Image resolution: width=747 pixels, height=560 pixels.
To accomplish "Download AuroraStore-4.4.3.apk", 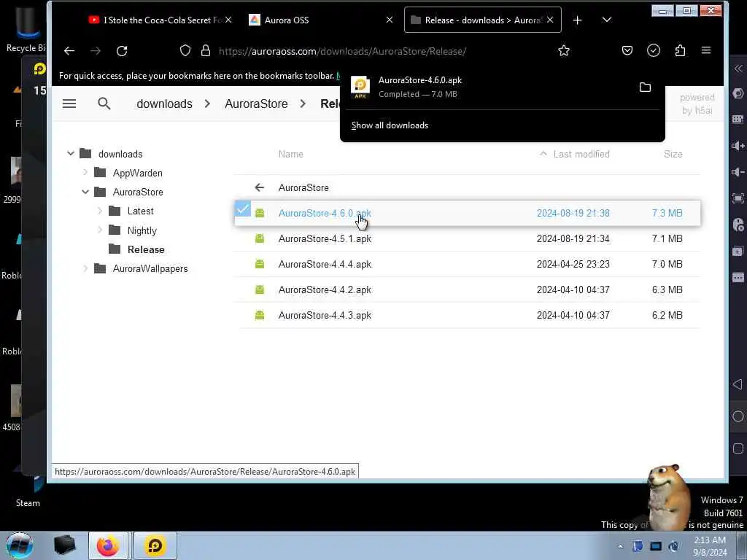I will 325,315.
